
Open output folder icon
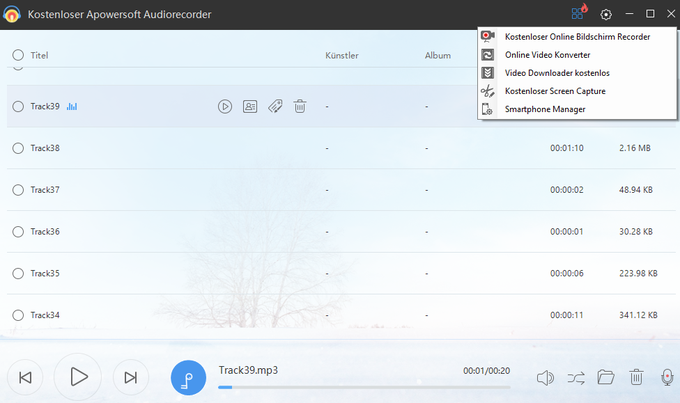pyautogui.click(x=605, y=377)
